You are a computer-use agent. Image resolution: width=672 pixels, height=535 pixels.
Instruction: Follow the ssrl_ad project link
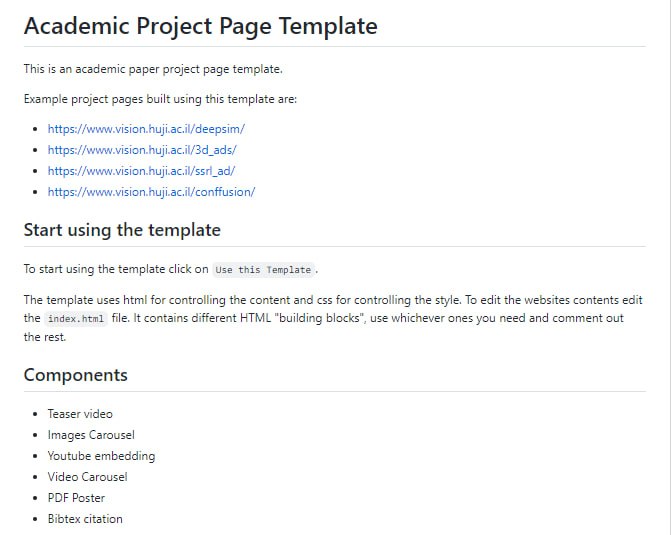[141, 171]
